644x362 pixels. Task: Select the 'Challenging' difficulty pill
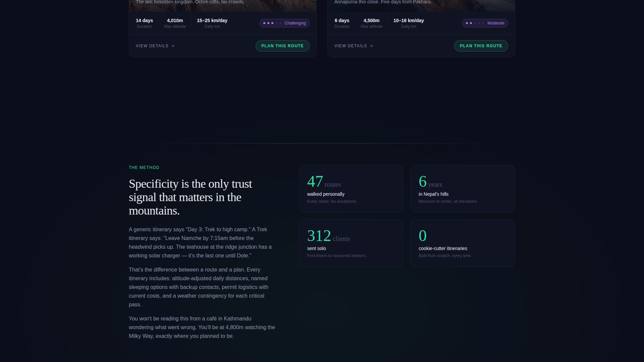coord(284,23)
